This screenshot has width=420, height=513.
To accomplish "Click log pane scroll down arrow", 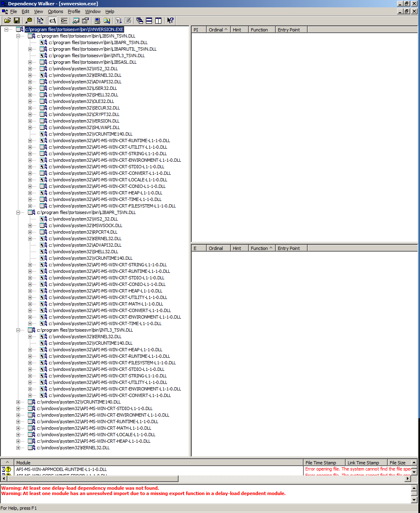I will tap(414, 500).
